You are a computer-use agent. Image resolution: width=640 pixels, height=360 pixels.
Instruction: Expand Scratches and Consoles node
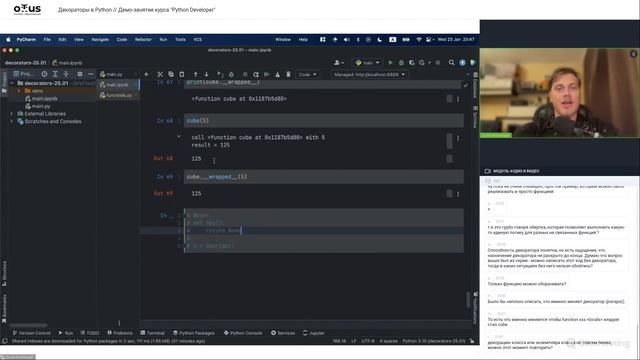(11, 121)
